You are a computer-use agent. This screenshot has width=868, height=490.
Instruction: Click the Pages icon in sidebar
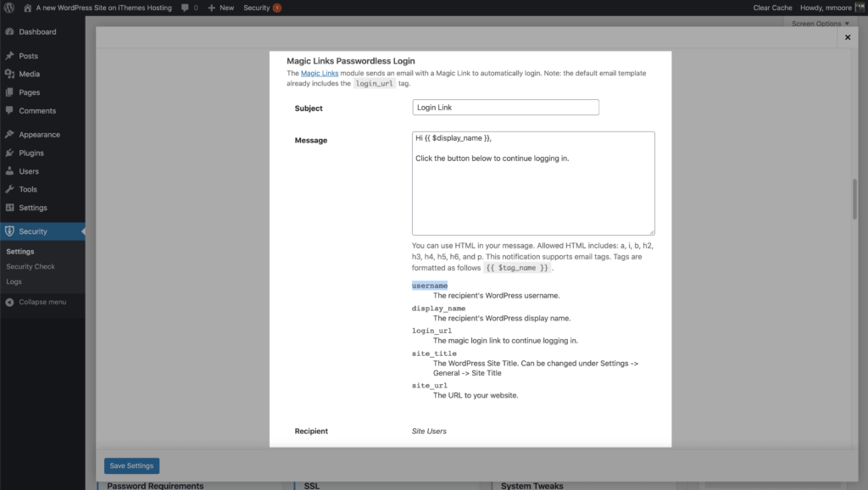(x=9, y=92)
